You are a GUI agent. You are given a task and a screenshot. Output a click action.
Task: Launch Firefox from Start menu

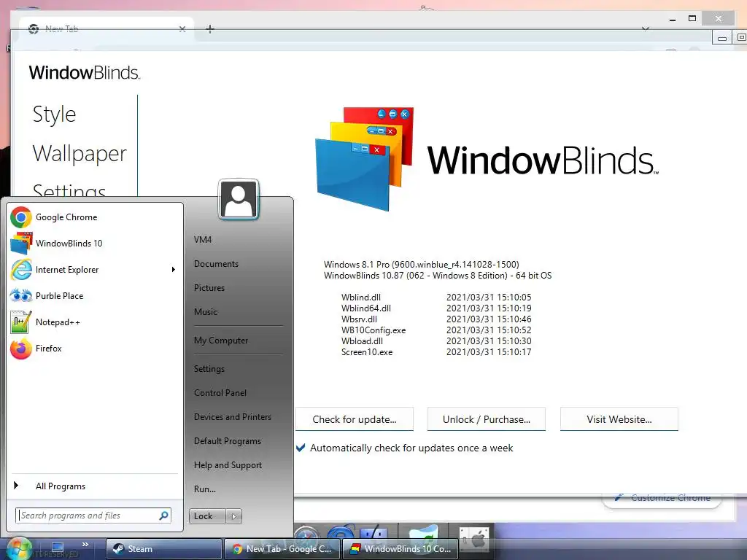(94, 349)
